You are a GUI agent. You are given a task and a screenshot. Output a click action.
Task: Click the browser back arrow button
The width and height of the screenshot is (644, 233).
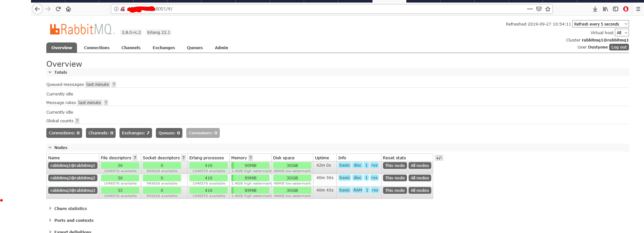[x=37, y=9]
